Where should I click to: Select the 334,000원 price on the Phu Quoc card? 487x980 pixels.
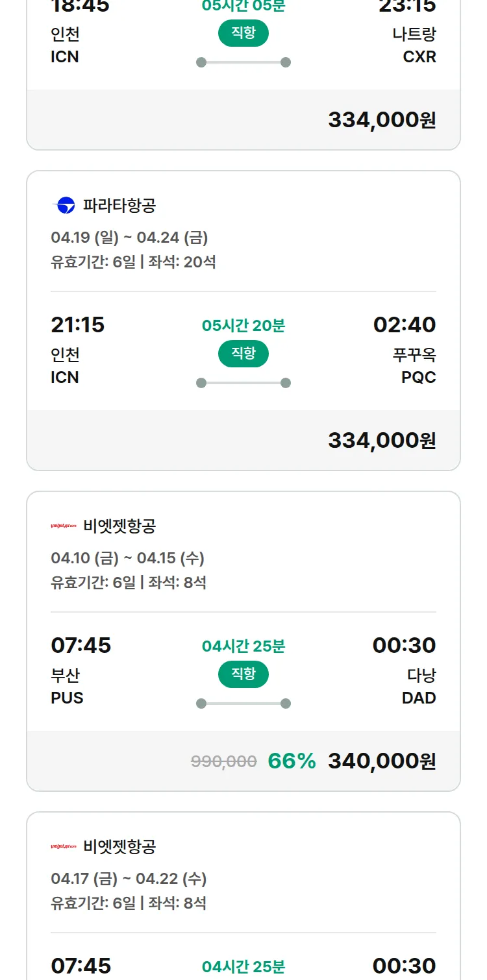coord(382,441)
